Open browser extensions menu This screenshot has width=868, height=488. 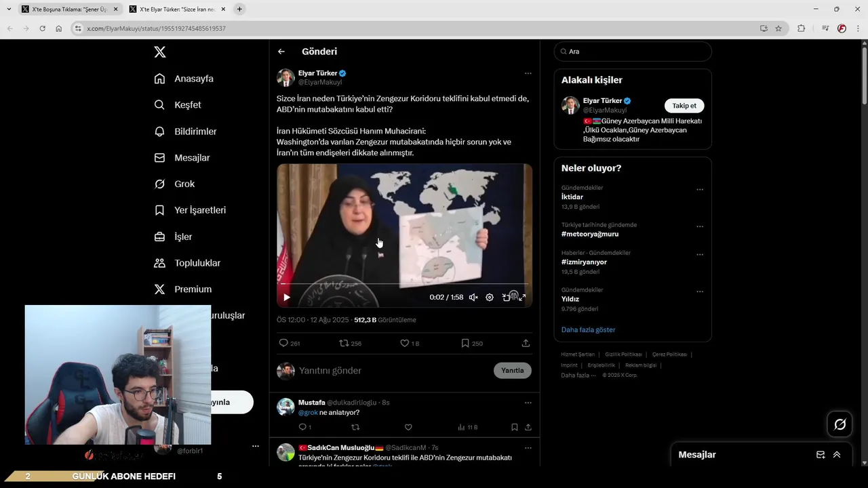(x=801, y=28)
